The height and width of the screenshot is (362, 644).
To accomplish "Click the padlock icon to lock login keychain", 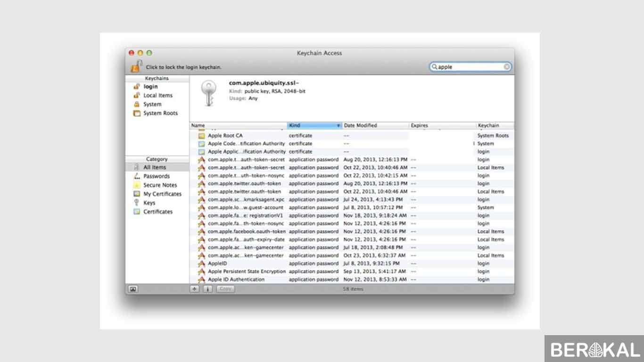I will tap(136, 66).
